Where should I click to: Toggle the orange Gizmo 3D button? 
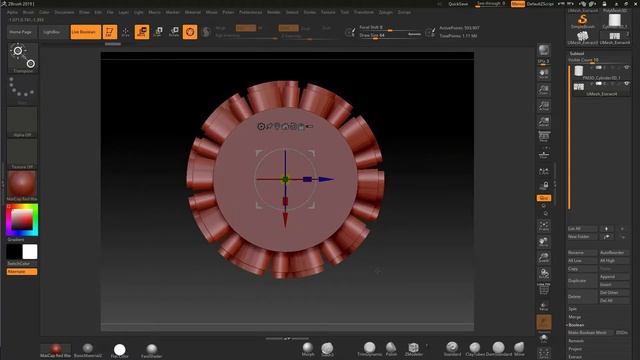click(x=190, y=32)
